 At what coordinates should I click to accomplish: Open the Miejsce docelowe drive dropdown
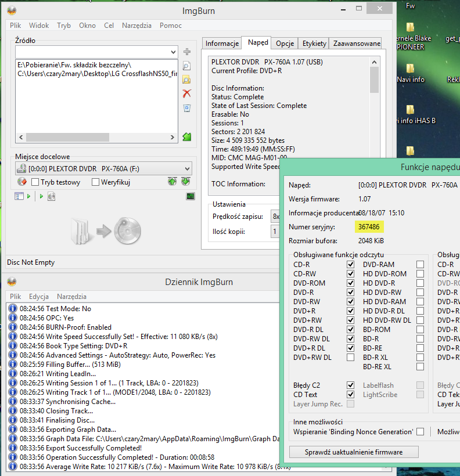(187, 168)
